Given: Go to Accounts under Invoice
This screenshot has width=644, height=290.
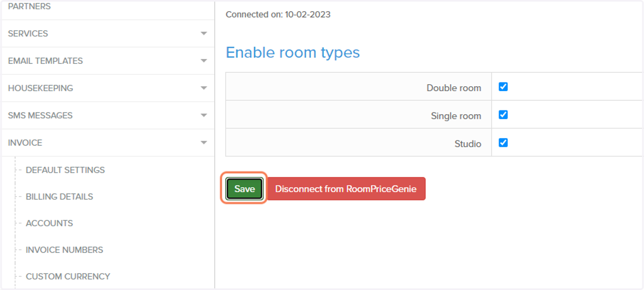Looking at the screenshot, I should (x=49, y=223).
